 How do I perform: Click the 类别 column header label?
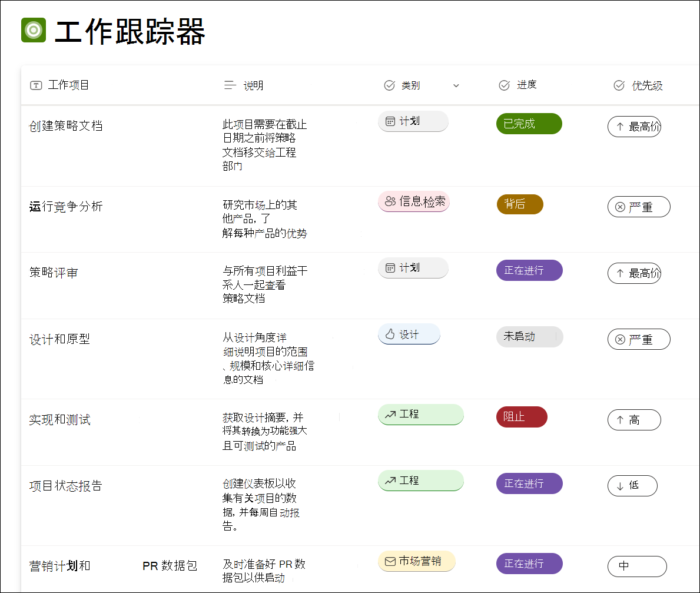point(411,85)
